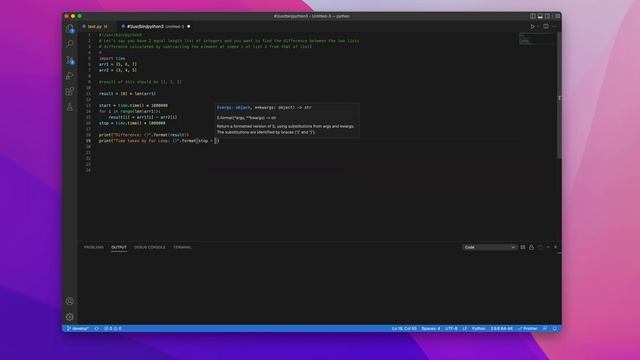Change the UTF-8 file encoding

(x=451, y=329)
